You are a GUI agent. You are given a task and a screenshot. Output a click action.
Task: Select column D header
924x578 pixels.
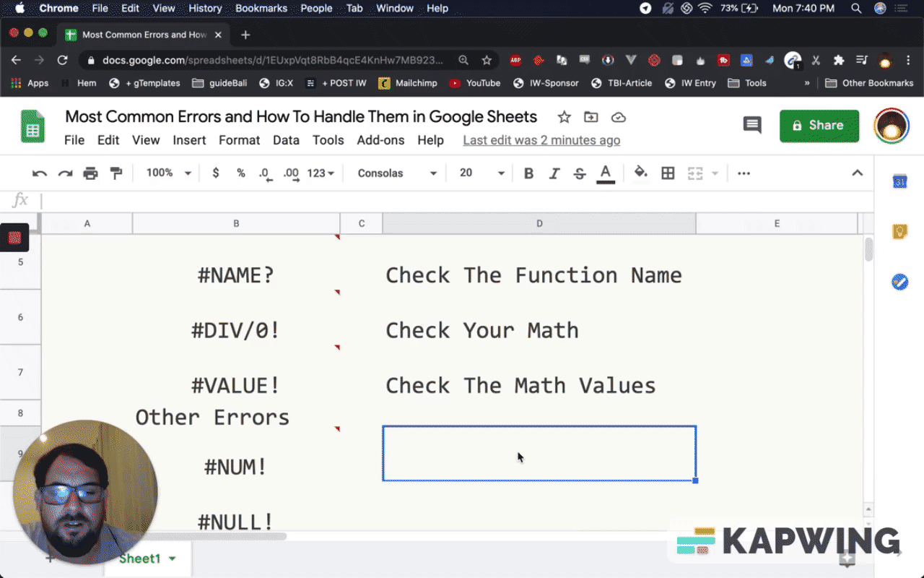539,224
